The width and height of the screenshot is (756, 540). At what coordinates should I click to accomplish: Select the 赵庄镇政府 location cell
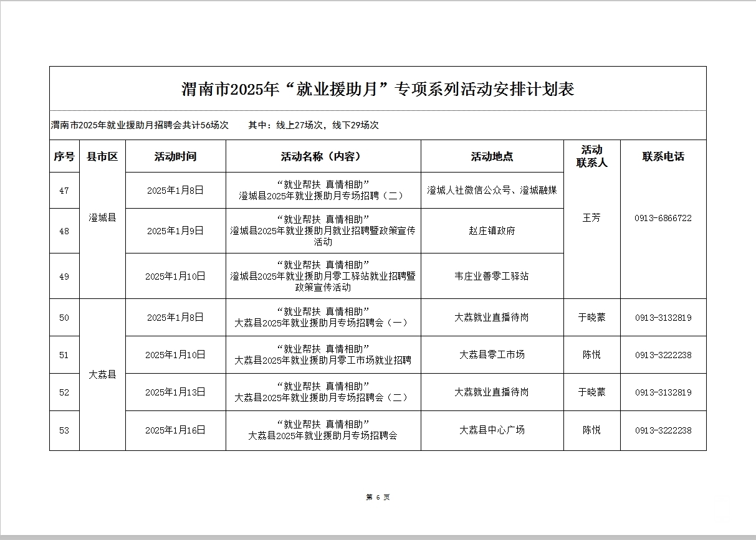point(492,230)
